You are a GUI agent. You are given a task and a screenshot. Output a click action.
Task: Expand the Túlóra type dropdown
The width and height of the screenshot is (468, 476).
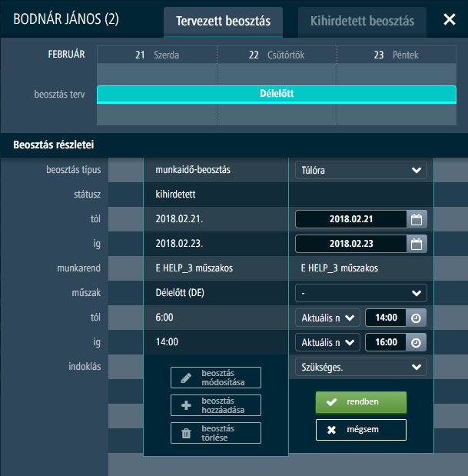(x=361, y=170)
